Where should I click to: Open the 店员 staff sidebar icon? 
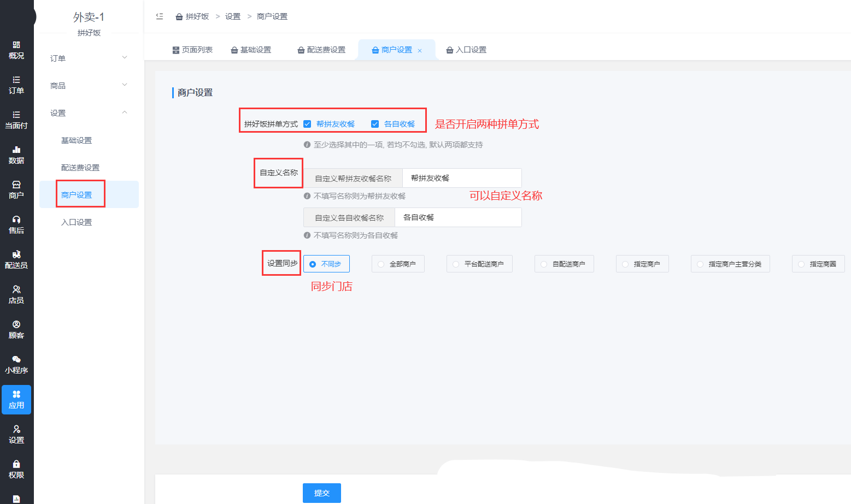[x=16, y=295]
